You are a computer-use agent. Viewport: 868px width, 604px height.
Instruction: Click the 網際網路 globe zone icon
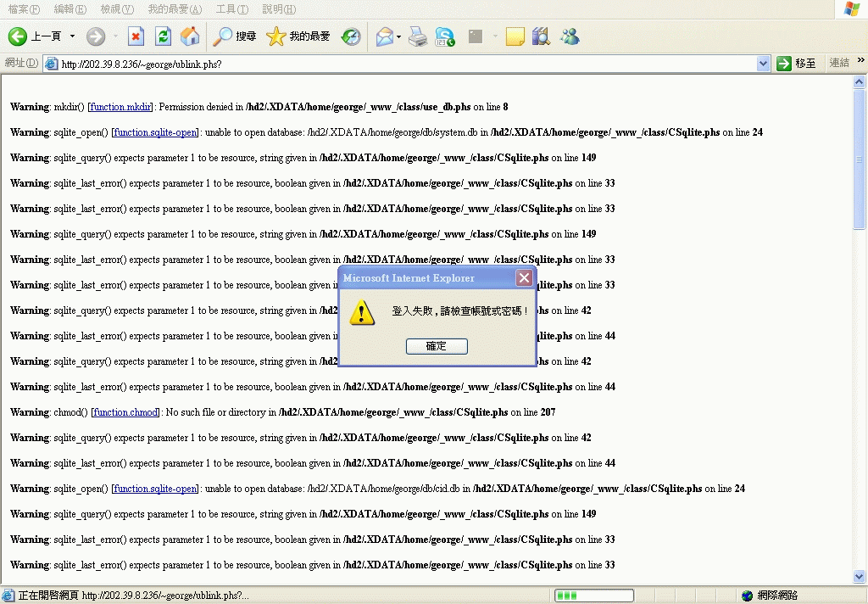[x=748, y=596]
